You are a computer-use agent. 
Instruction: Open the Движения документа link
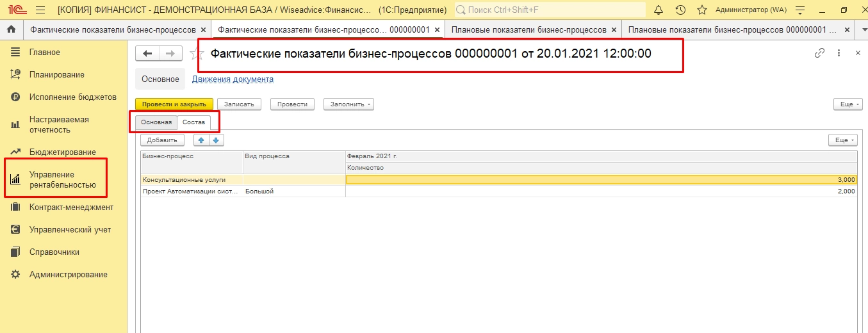click(x=233, y=79)
